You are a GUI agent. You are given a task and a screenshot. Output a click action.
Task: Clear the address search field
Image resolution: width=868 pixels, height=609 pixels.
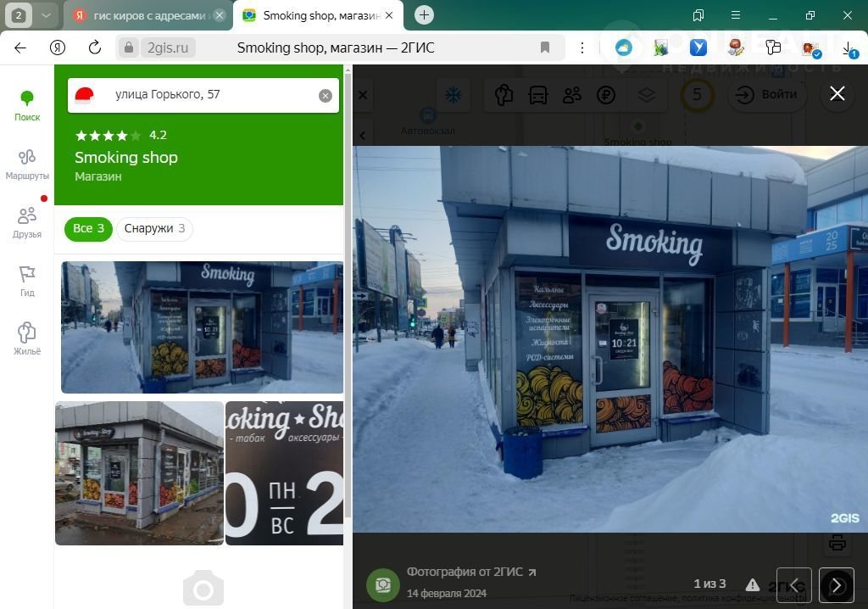(x=325, y=96)
